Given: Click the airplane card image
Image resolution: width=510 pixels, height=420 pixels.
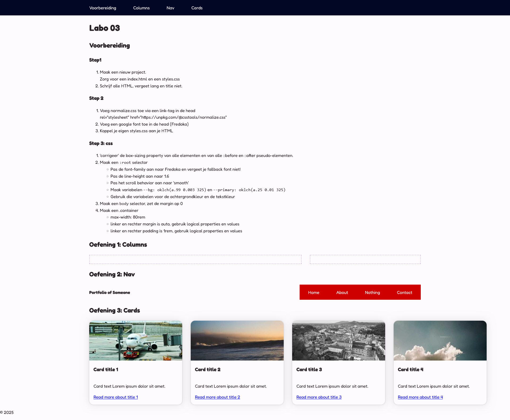Looking at the screenshot, I should [135, 341].
